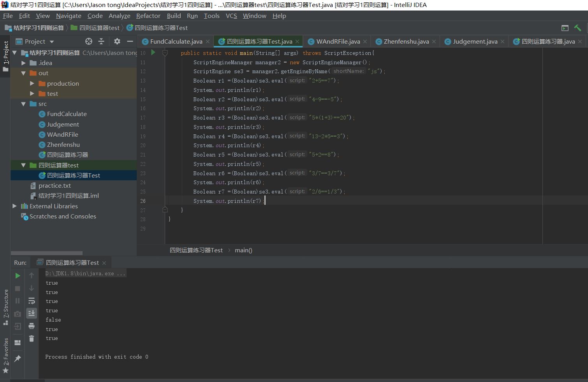
Task: Select 结对学习1四则运算.iml file
Action: coord(69,195)
